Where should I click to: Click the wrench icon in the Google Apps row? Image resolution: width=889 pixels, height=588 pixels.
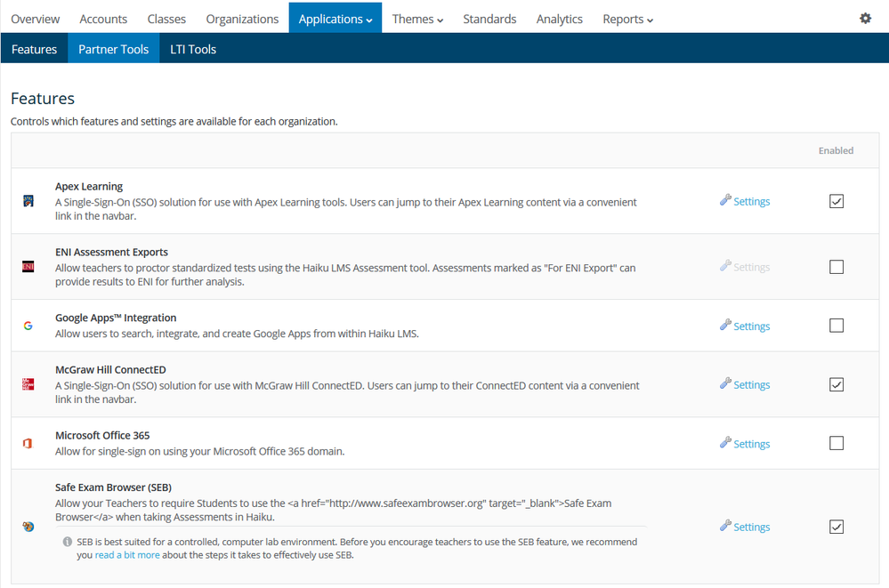(725, 325)
